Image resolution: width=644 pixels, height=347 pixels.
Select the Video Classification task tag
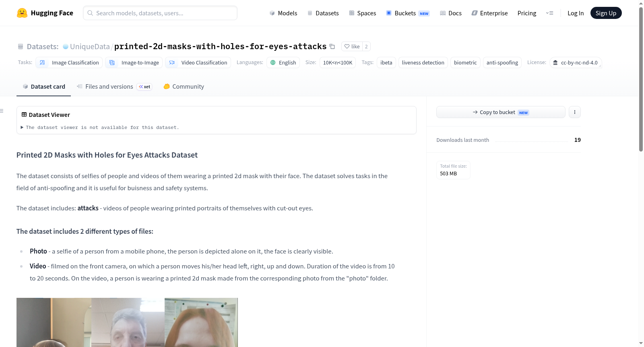click(x=198, y=62)
